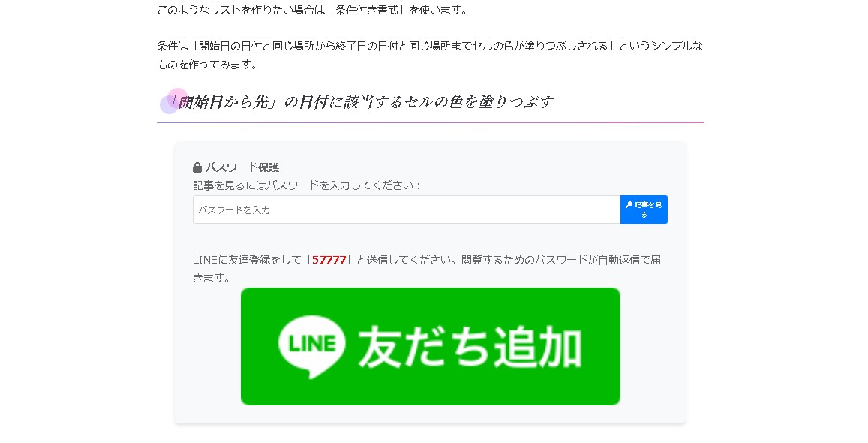868x443 pixels.
Task: Focus the パスワードを入力 password field
Action: pyautogui.click(x=407, y=209)
